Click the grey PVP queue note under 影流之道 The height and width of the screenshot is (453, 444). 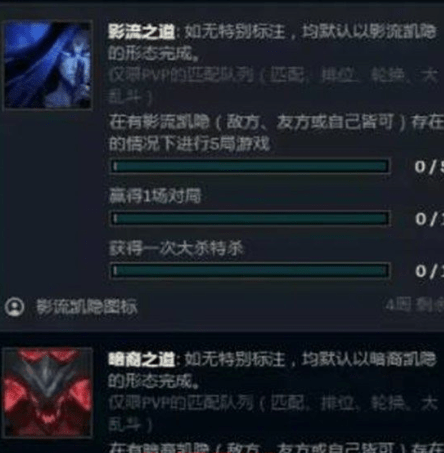click(x=273, y=86)
